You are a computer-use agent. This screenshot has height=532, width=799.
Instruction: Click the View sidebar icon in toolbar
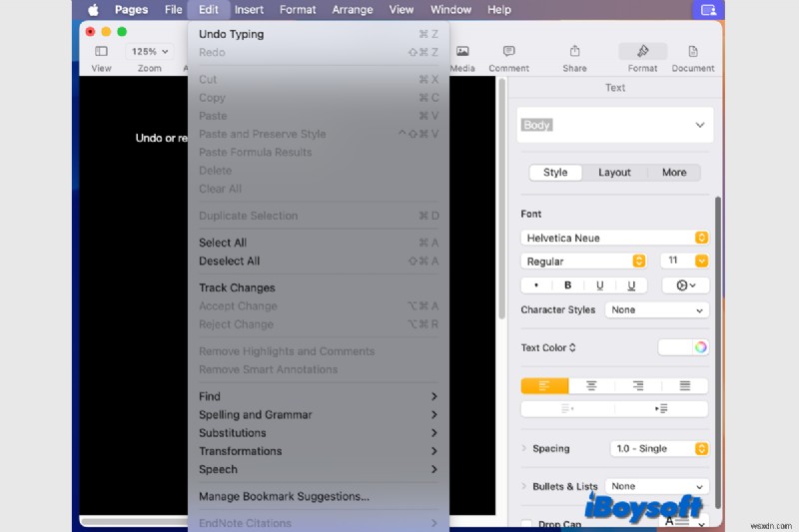101,52
